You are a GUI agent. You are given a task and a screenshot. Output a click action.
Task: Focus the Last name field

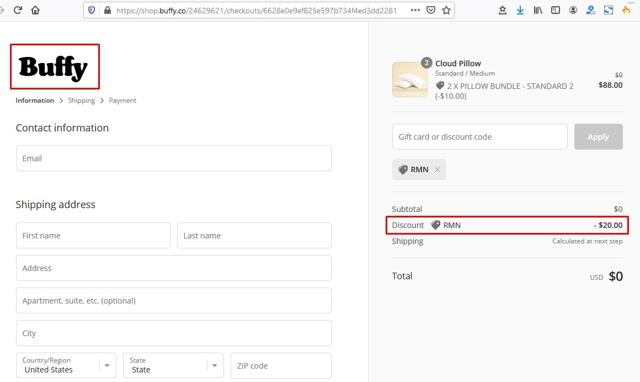[254, 235]
